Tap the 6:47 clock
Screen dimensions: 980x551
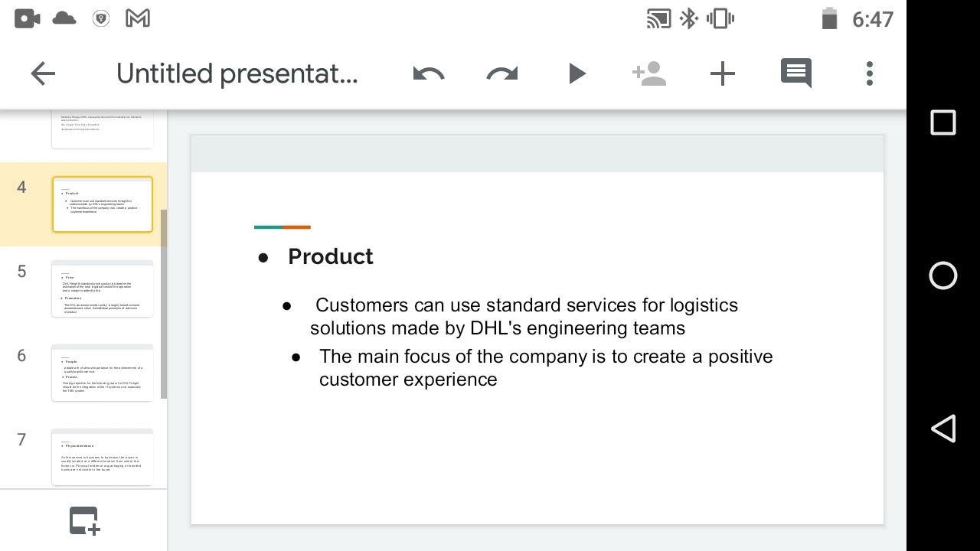tap(873, 19)
